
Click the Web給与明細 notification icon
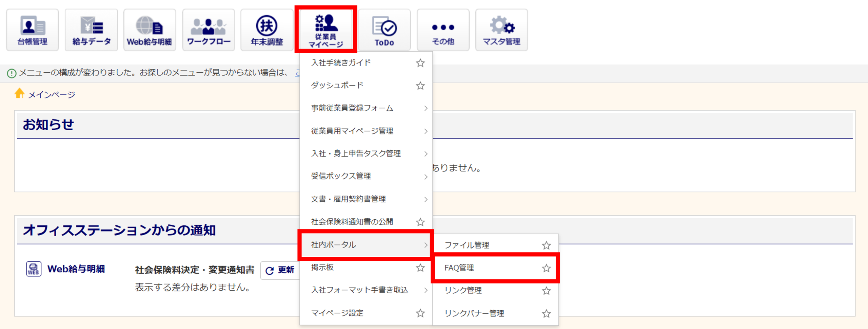tap(34, 269)
